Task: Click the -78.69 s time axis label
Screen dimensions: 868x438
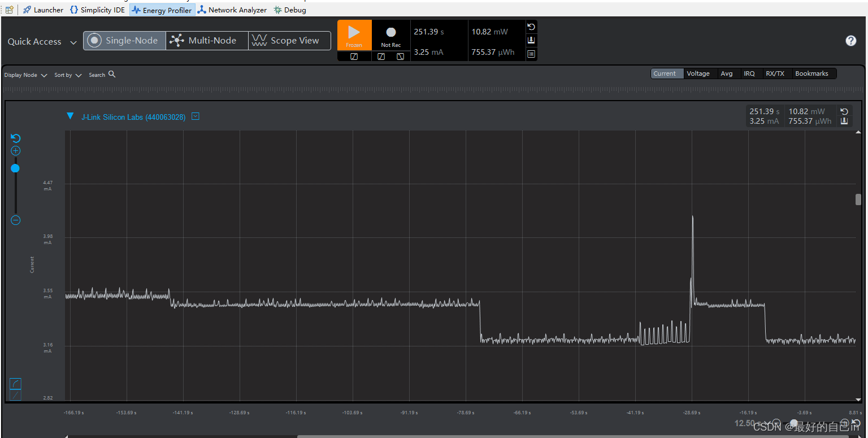Action: tap(465, 413)
